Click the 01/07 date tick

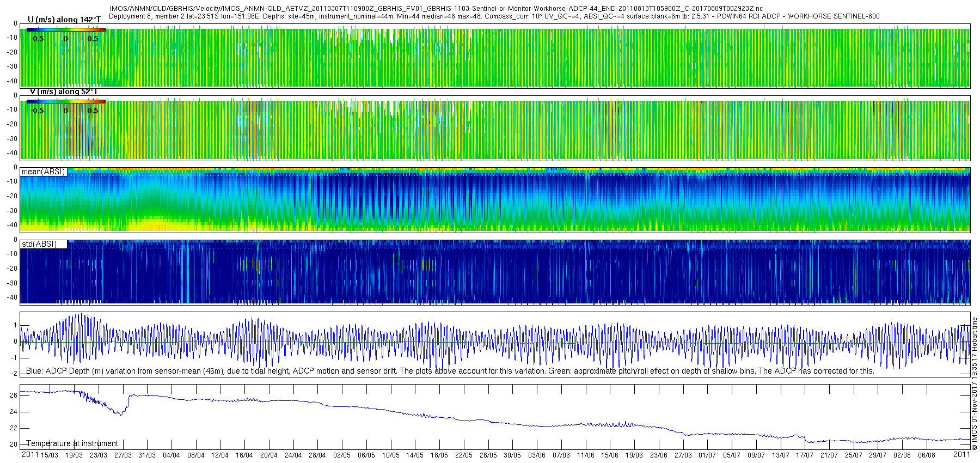point(707,455)
